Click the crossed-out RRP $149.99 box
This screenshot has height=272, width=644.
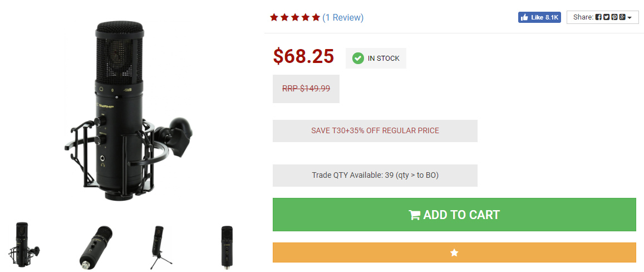306,89
